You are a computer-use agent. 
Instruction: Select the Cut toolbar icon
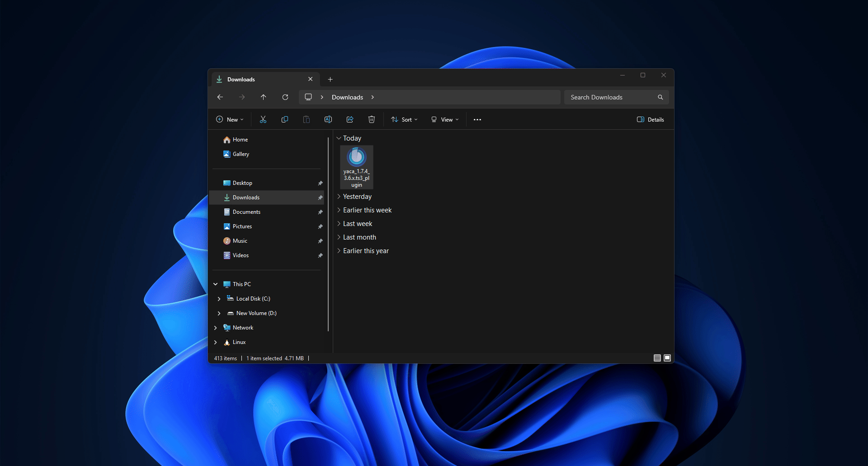coord(263,119)
